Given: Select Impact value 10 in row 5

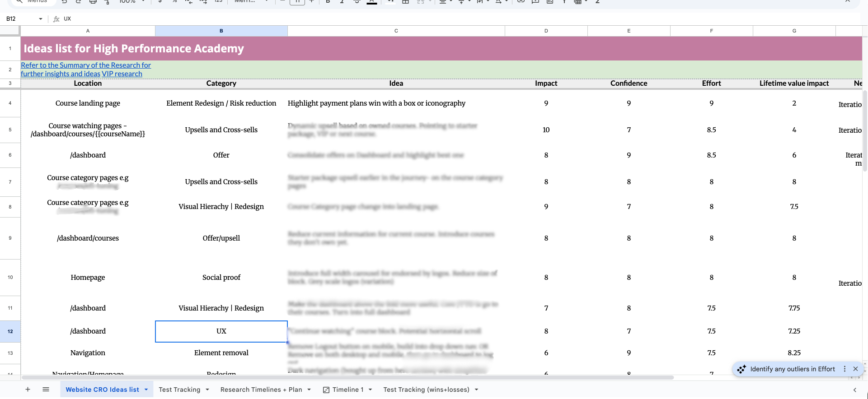Looking at the screenshot, I should coord(546,130).
